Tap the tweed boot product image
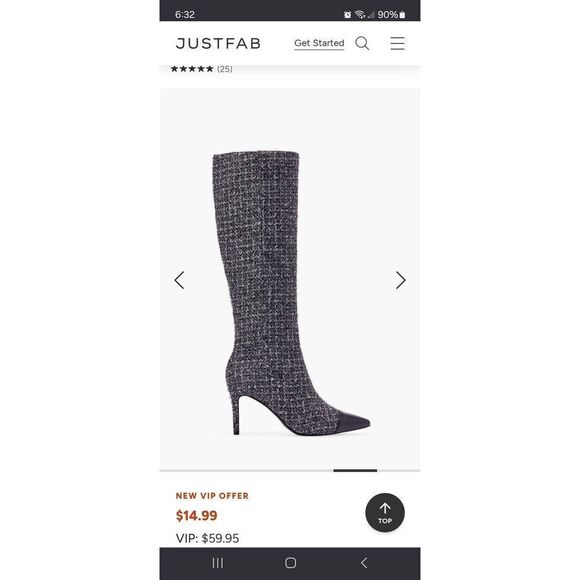This screenshot has height=580, width=580. [x=290, y=292]
